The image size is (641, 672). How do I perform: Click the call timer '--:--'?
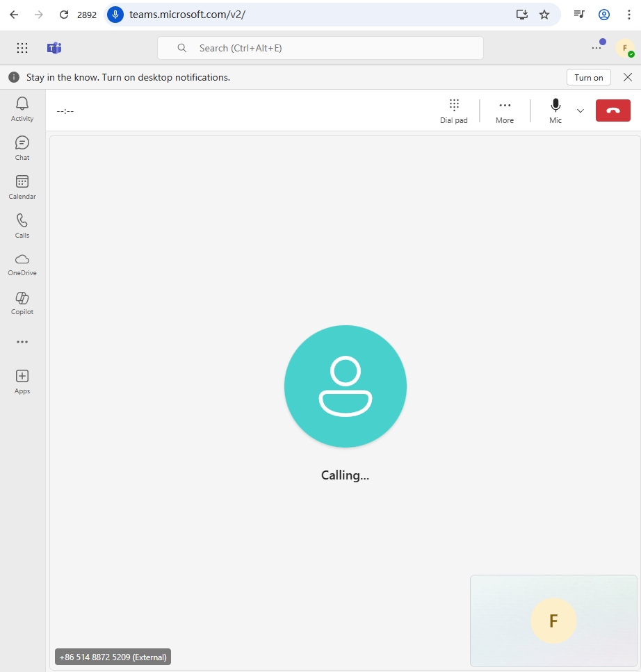click(x=65, y=111)
